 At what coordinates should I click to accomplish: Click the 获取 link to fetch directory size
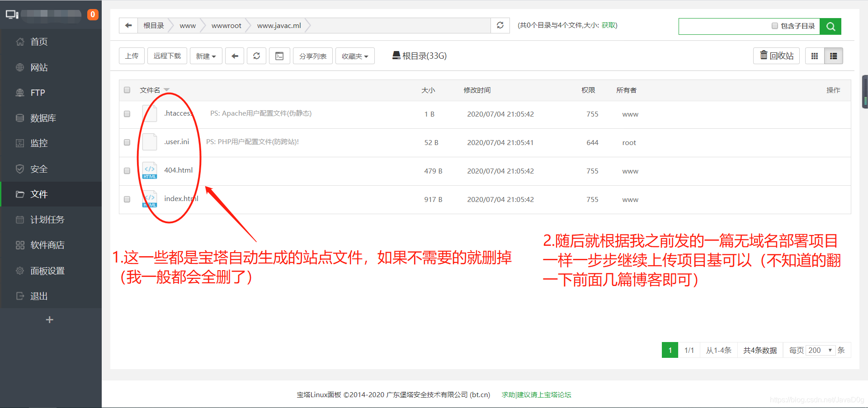tap(609, 25)
